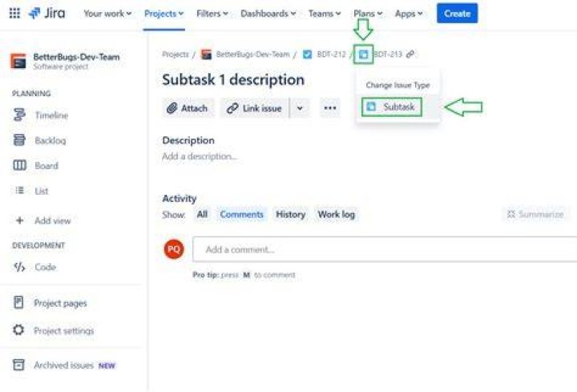Click the Summarize button
Screen dimensions: 577x392
535,214
